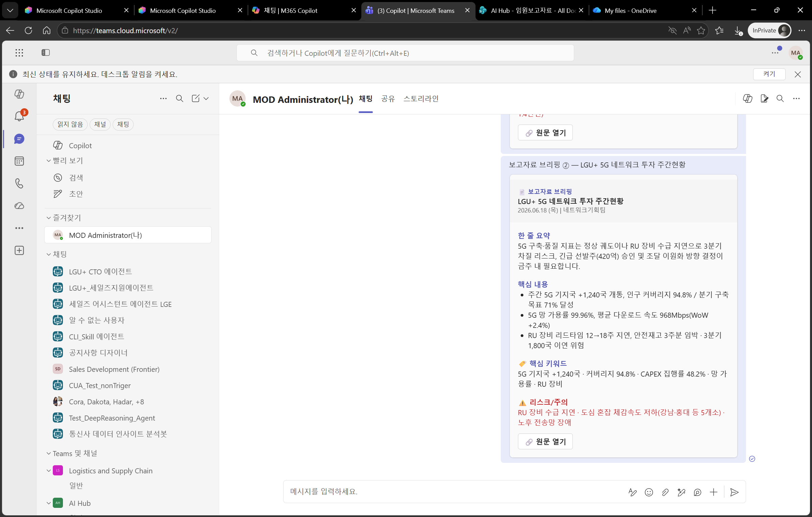This screenshot has height=517, width=812.
Task: Switch to the AI Hub 임원보고자료 browser tab
Action: 532,10
